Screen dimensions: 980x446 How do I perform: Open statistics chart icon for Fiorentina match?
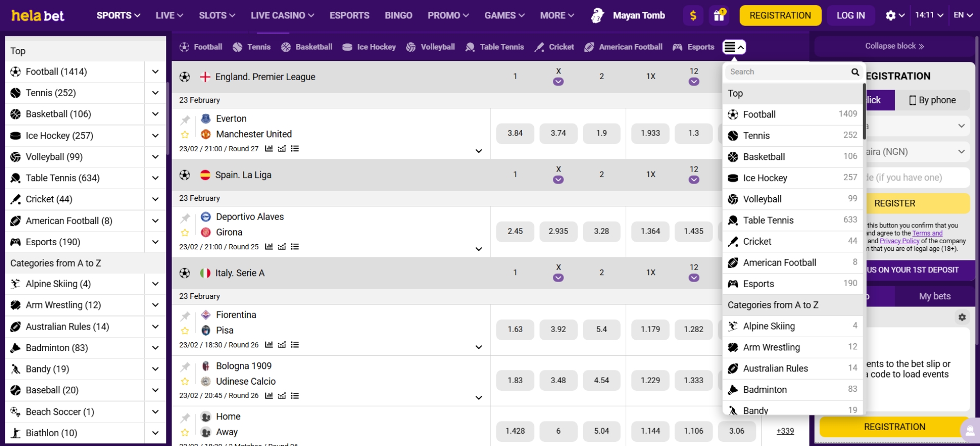[x=269, y=345]
